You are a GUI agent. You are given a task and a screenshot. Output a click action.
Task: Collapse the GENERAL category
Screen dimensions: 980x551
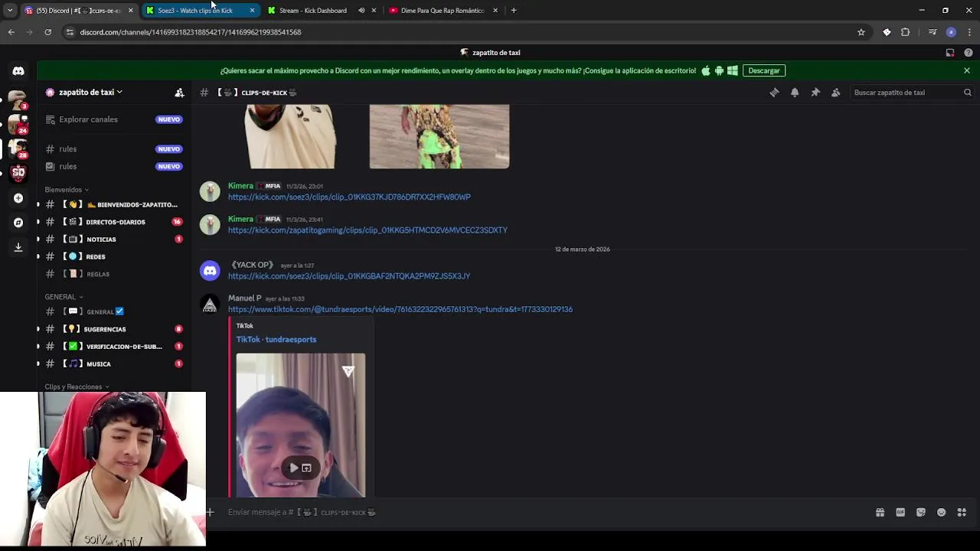click(x=64, y=297)
